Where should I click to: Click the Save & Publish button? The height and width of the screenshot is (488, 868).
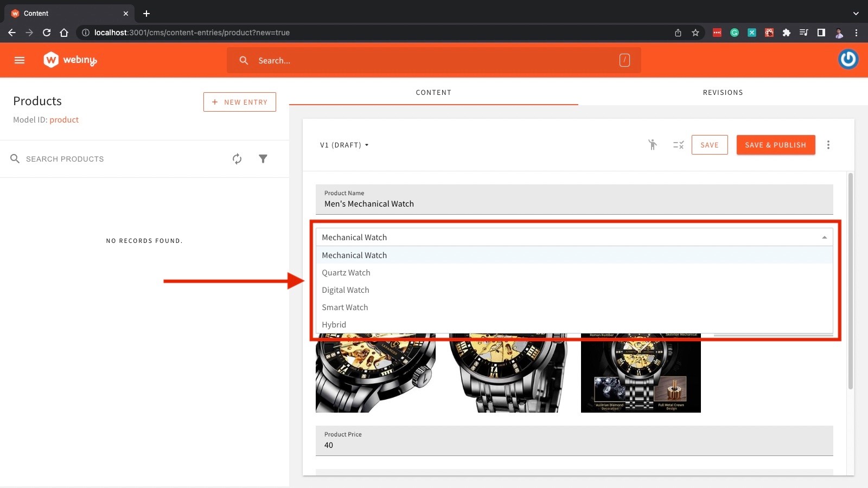pyautogui.click(x=775, y=145)
